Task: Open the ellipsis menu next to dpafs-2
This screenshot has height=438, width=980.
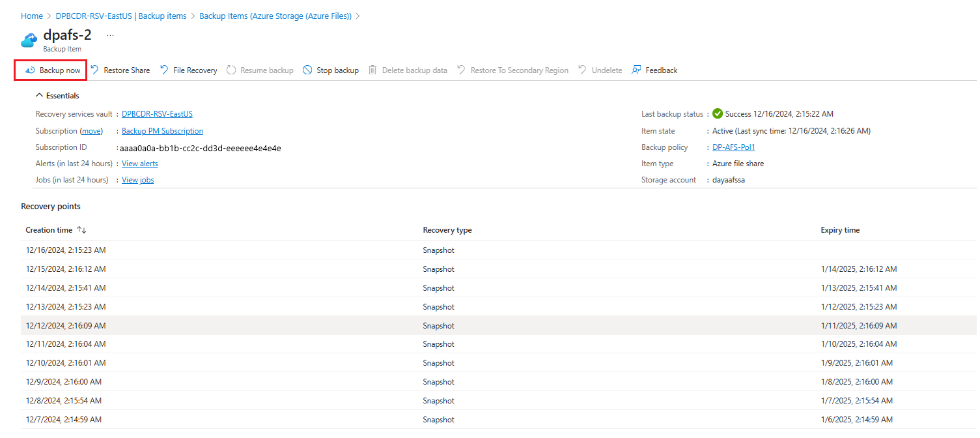Action: (x=110, y=35)
